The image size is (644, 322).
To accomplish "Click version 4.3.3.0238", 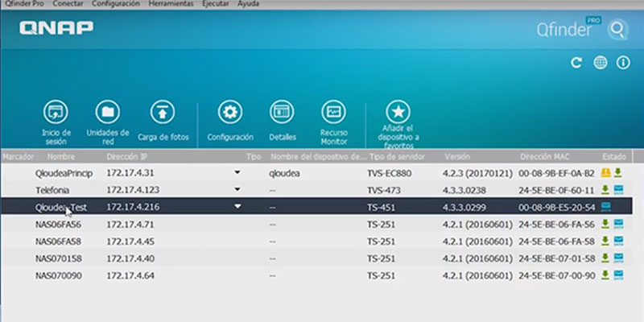I will (464, 190).
